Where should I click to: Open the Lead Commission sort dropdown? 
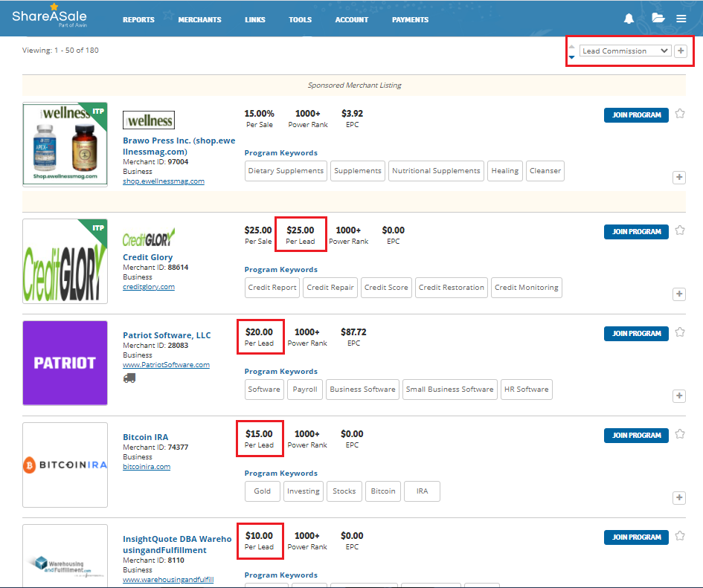click(x=625, y=51)
